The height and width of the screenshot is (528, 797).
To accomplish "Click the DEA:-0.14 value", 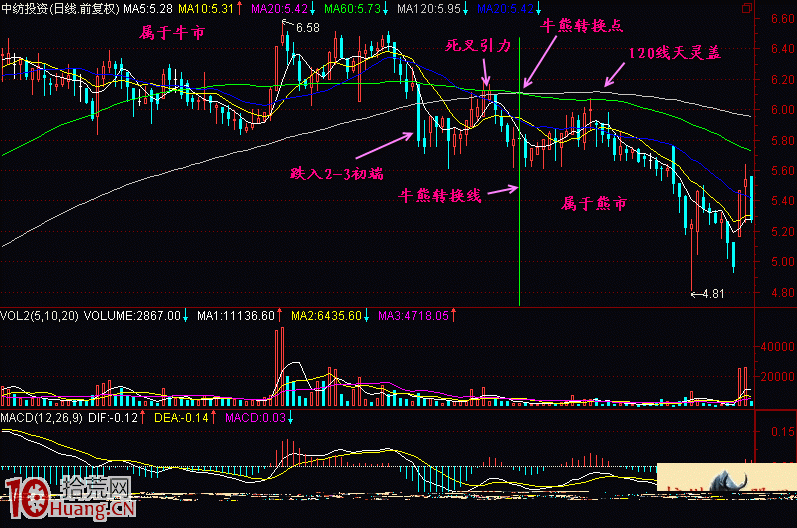I will point(181,418).
